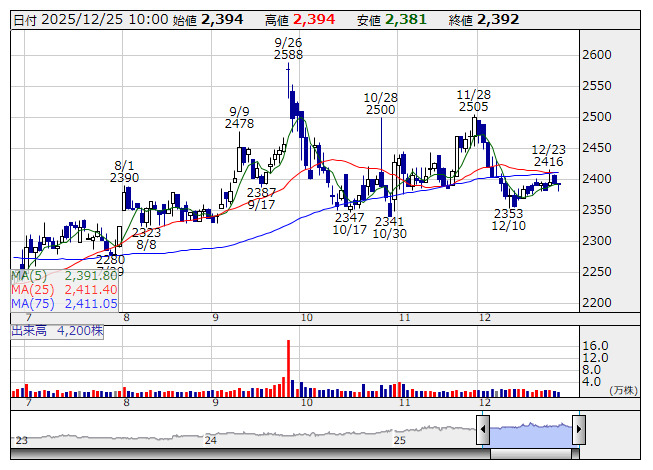This screenshot has height=470, width=653.
Task: Click the 16.0 volume axis label
Action: [x=596, y=346]
